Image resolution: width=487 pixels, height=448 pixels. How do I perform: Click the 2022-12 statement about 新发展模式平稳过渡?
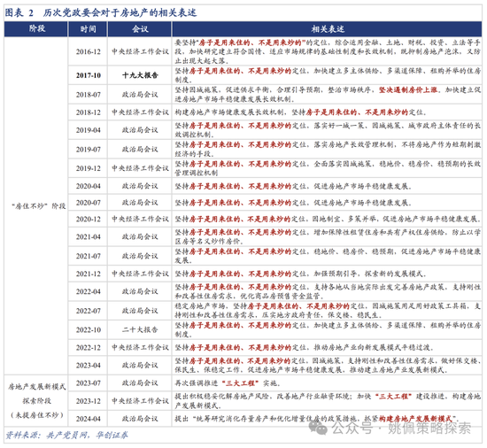(x=305, y=347)
